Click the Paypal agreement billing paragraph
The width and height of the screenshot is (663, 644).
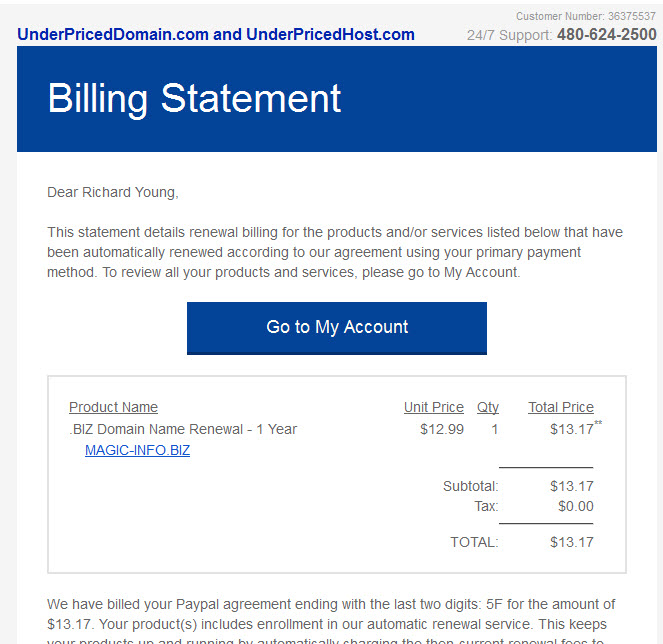(331, 620)
